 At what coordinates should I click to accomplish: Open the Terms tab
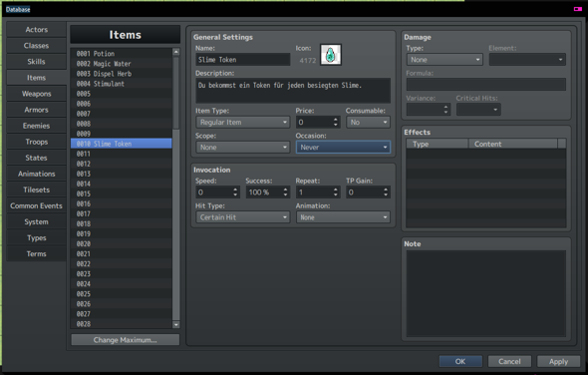pyautogui.click(x=36, y=254)
